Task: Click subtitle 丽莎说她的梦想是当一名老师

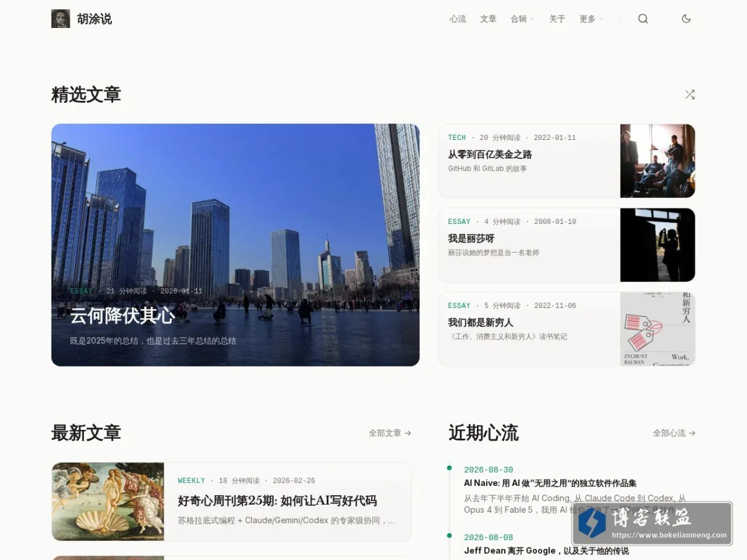Action: [x=494, y=253]
